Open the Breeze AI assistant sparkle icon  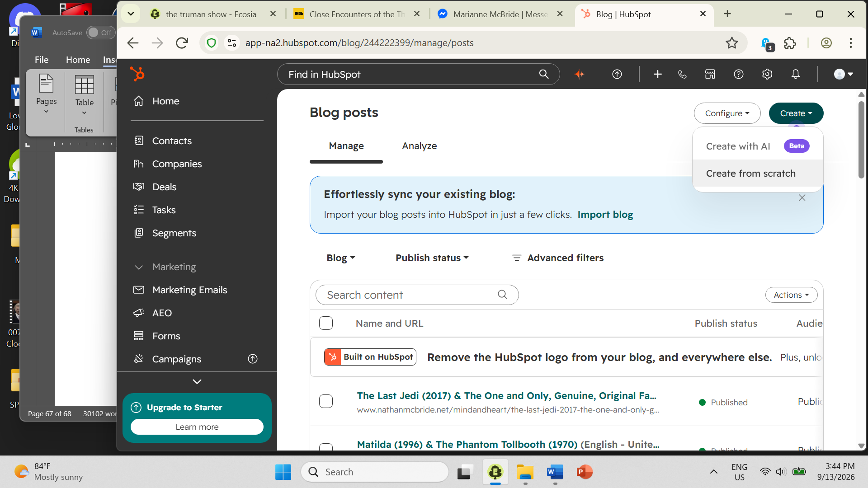coord(579,74)
